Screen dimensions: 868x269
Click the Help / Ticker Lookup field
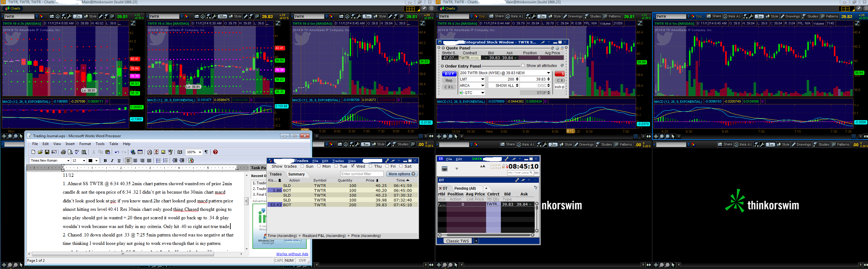pos(520,173)
